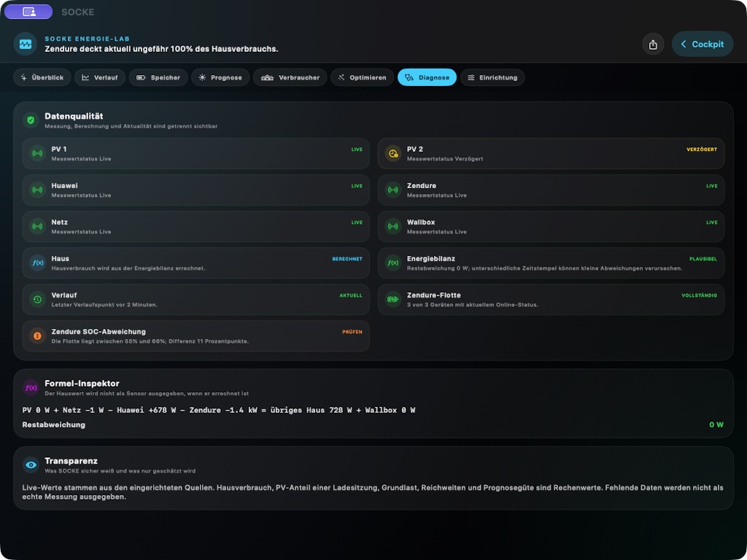
Task: Click the text '3 von 3 Geräten mit aktuellem Online-Status.'
Action: (x=473, y=305)
